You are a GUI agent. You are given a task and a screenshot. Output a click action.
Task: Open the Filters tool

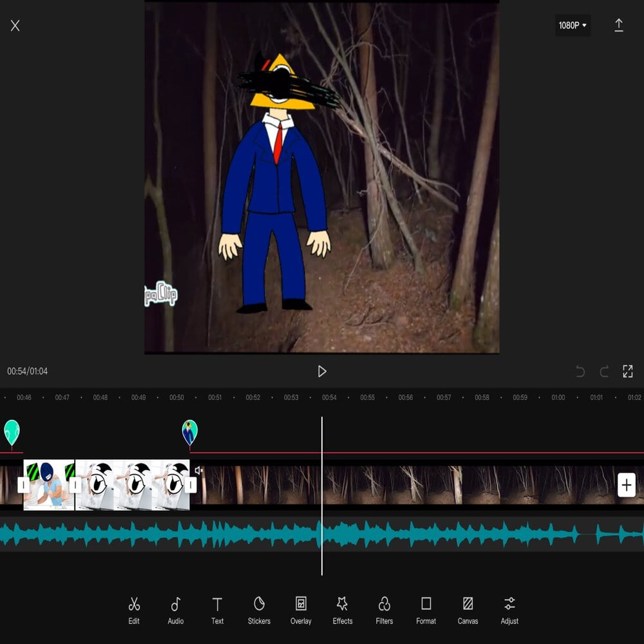[x=384, y=610]
